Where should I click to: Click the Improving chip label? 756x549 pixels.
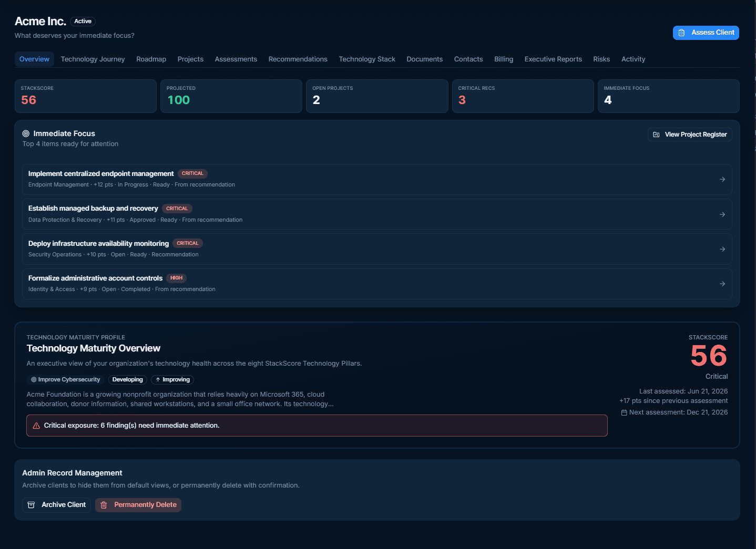point(176,379)
